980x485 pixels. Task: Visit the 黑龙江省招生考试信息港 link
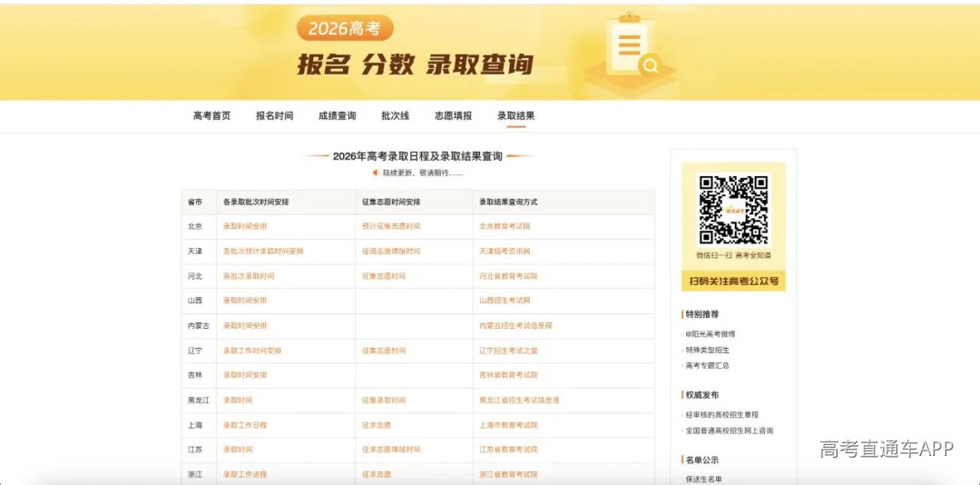pyautogui.click(x=519, y=400)
